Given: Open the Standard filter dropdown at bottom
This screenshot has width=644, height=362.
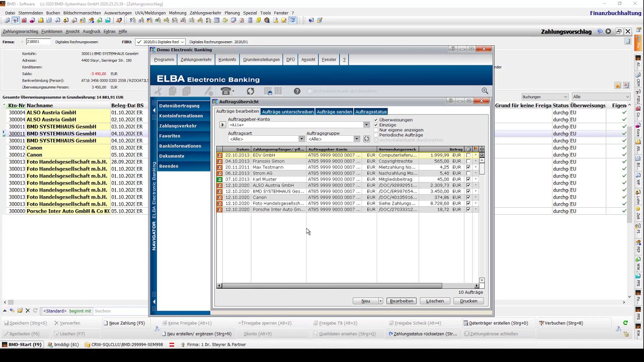Looking at the screenshot, I should tap(54, 311).
